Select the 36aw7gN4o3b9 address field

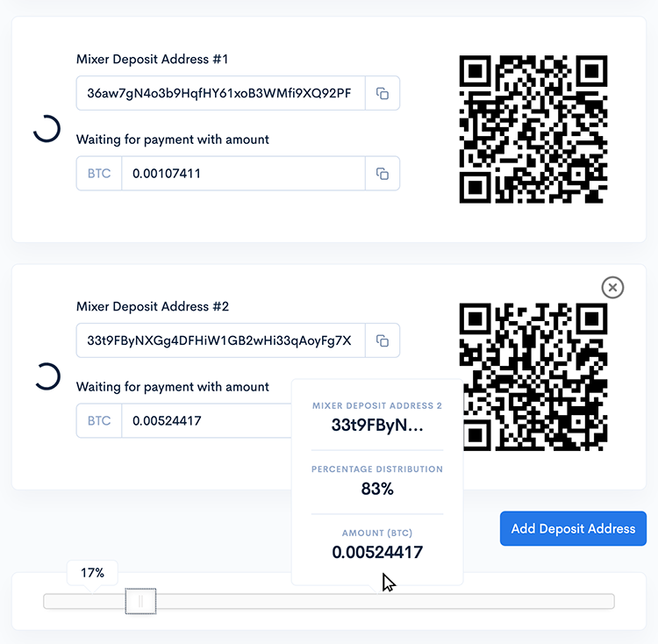219,93
